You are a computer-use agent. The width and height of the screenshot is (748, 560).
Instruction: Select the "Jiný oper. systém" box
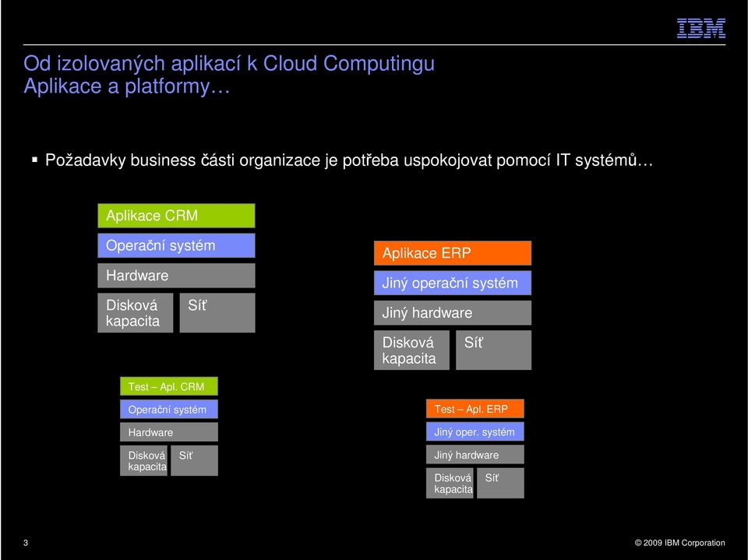coord(475,431)
